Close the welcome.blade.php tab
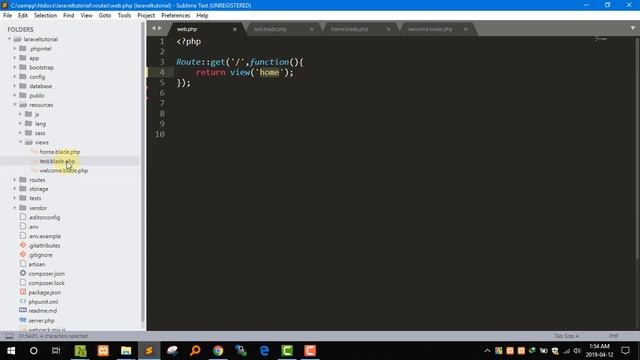640x360 pixels. coord(465,29)
